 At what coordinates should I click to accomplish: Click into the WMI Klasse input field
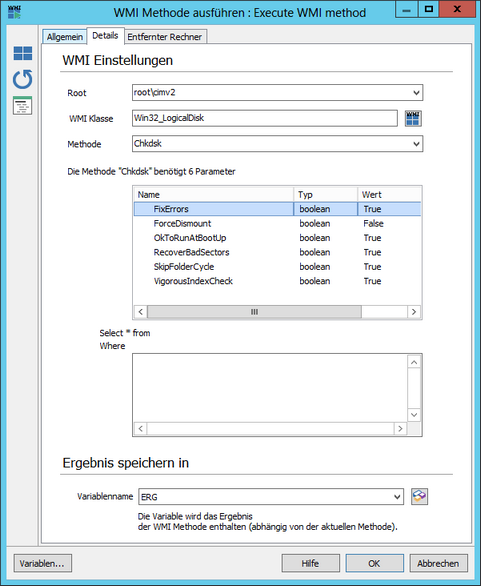click(x=265, y=118)
